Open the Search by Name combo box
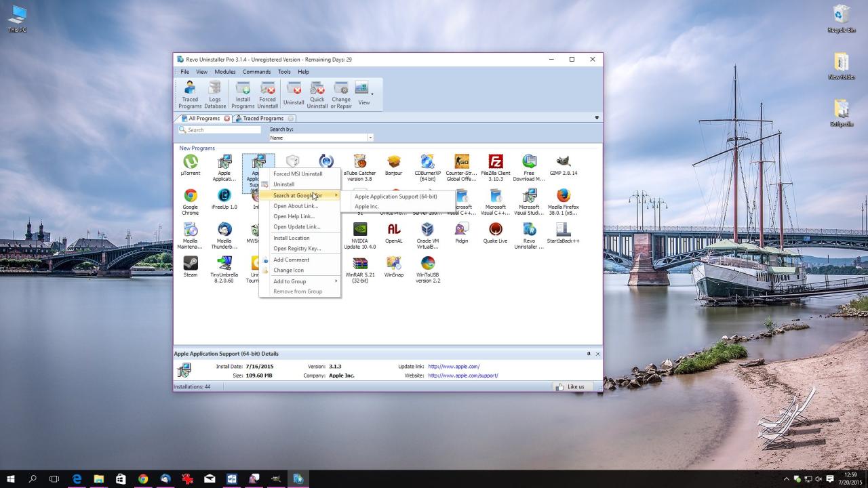This screenshot has width=868, height=488. 321,138
